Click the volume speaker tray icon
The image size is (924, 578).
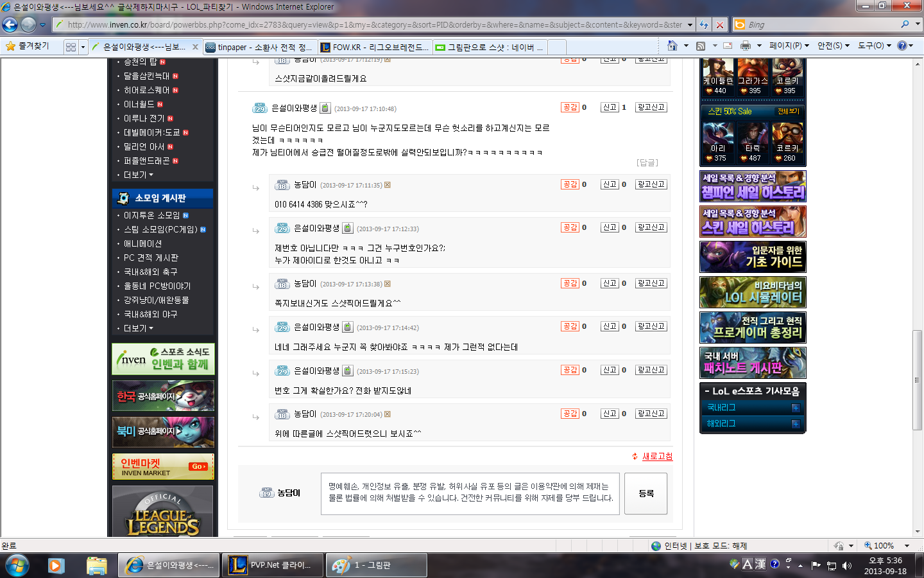pos(847,566)
